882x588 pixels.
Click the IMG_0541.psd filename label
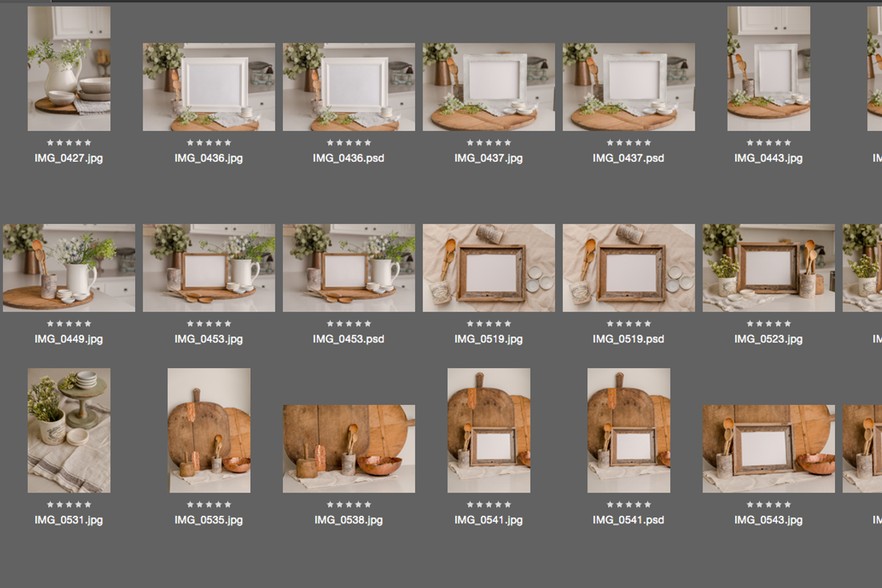[628, 520]
